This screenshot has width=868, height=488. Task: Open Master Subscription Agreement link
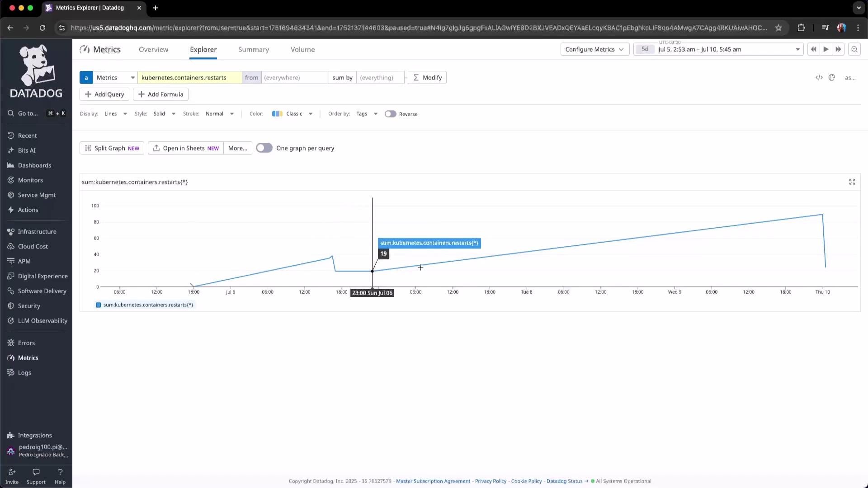(x=433, y=482)
